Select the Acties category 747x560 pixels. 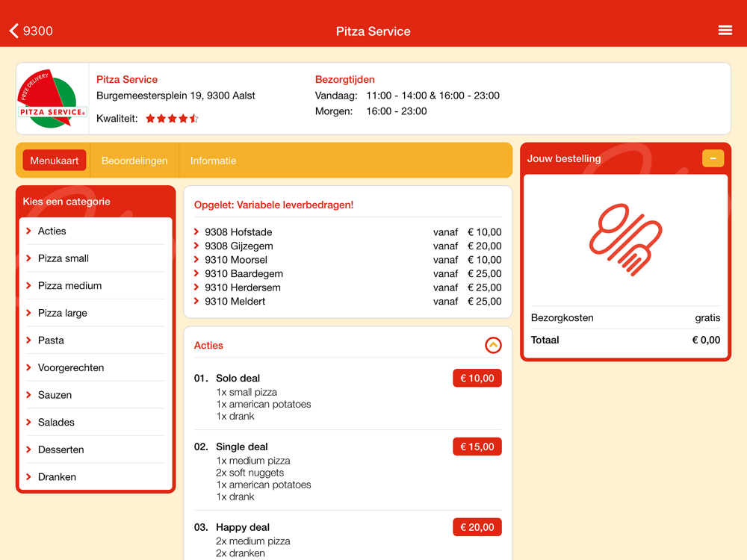click(96, 231)
